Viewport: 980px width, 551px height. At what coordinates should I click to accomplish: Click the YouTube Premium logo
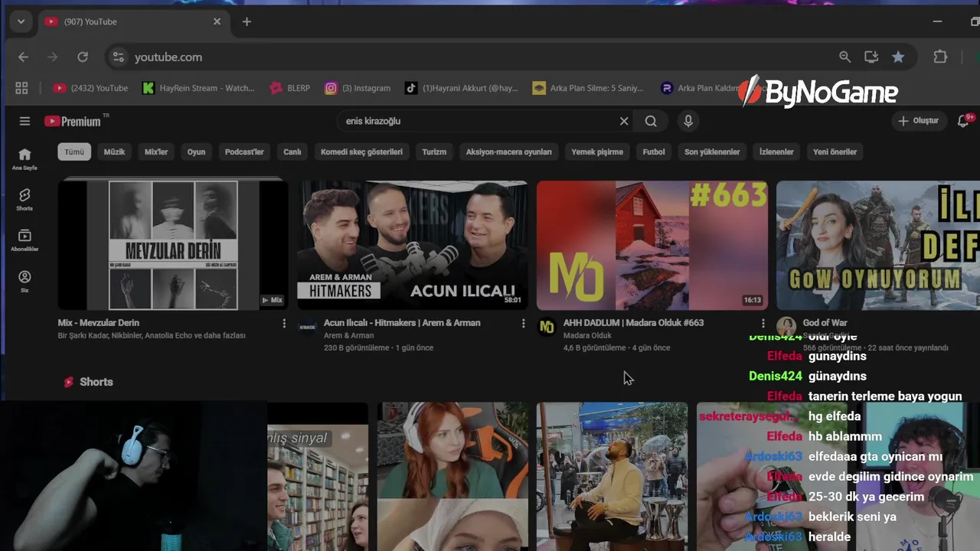[x=73, y=121]
